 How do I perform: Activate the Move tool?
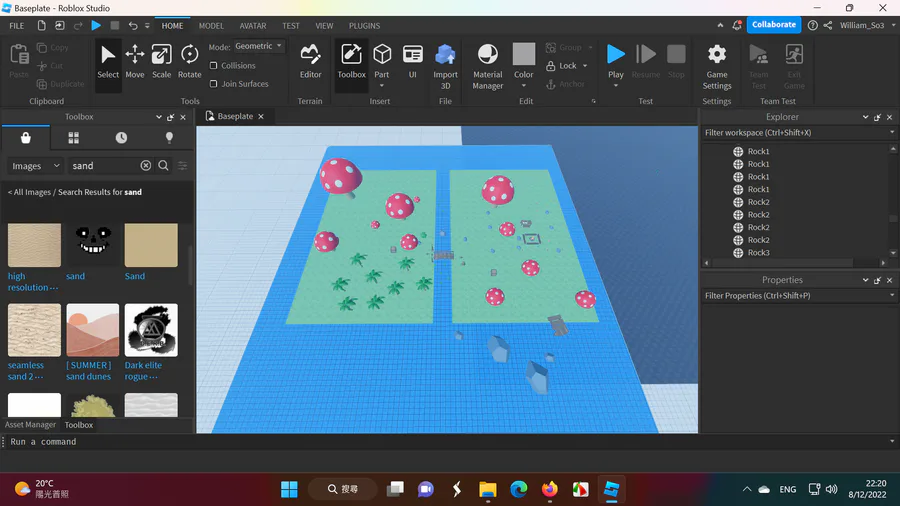(x=135, y=62)
